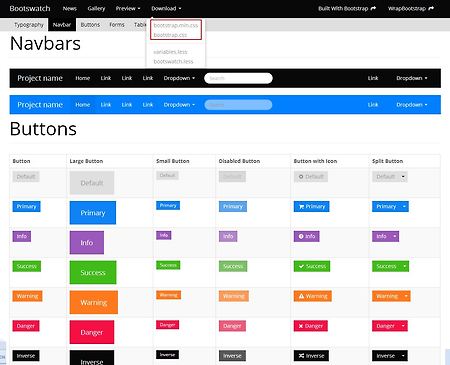Click Project name in black navbar

40,78
